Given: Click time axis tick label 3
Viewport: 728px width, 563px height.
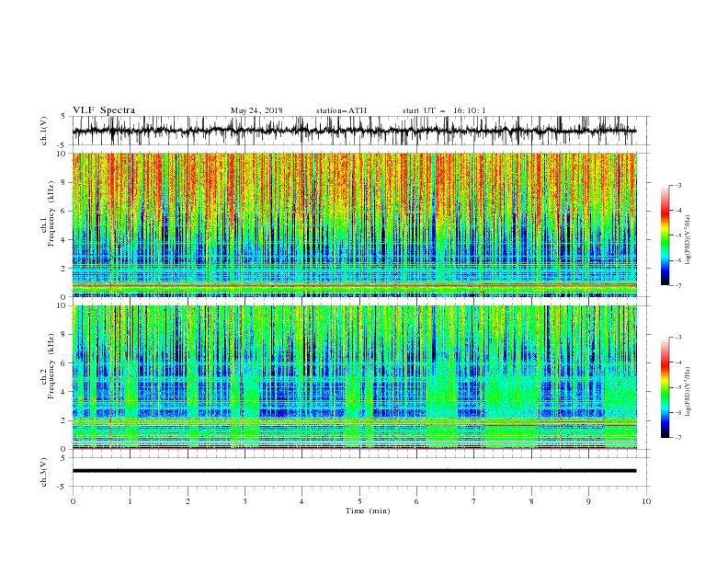Looking at the screenshot, I should click(245, 501).
